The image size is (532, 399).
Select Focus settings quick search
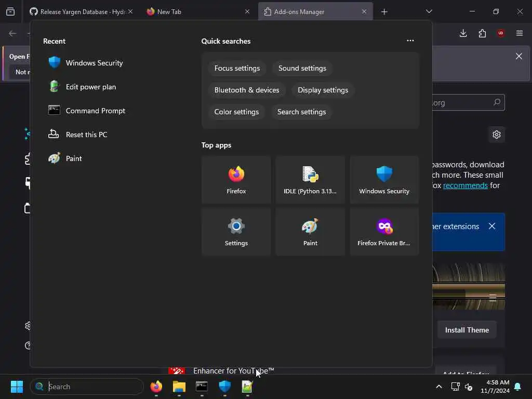coord(237,68)
